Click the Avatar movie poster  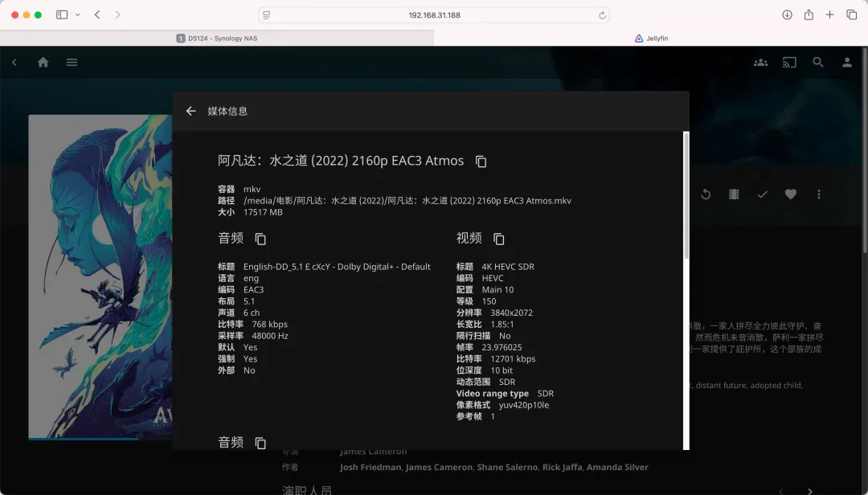pos(100,276)
